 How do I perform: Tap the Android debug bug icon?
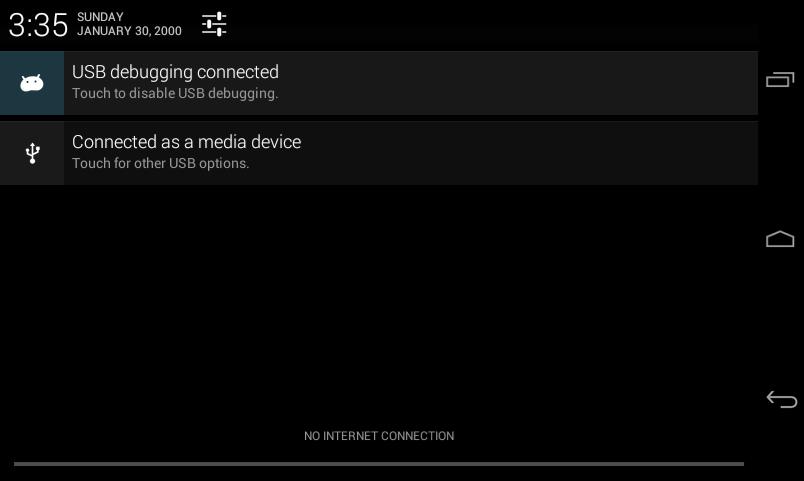click(32, 83)
